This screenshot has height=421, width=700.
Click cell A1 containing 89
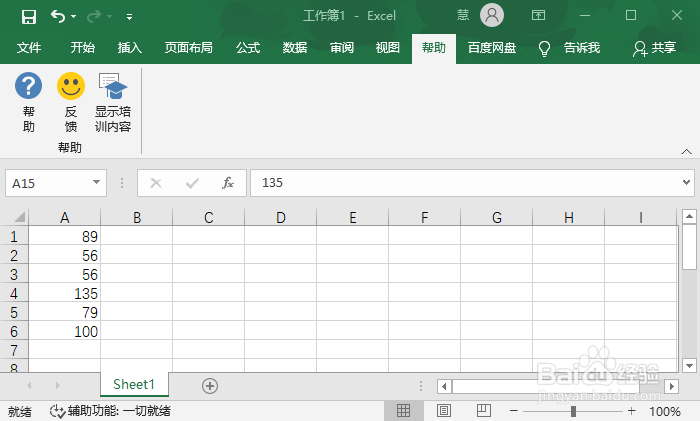pyautogui.click(x=65, y=236)
